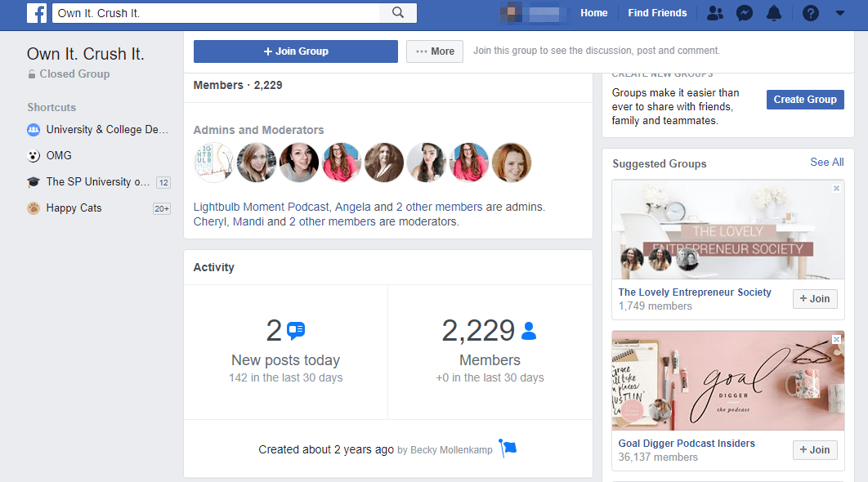Click The Lovely Entrepreneur Society cover image

pos(728,230)
